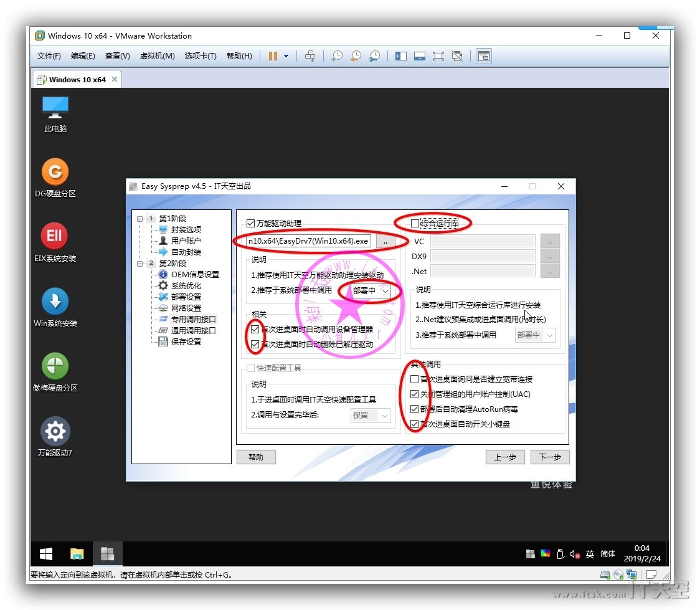The width and height of the screenshot is (700, 610).
Task: Select 保存设置 tree item
Action: 186,341
